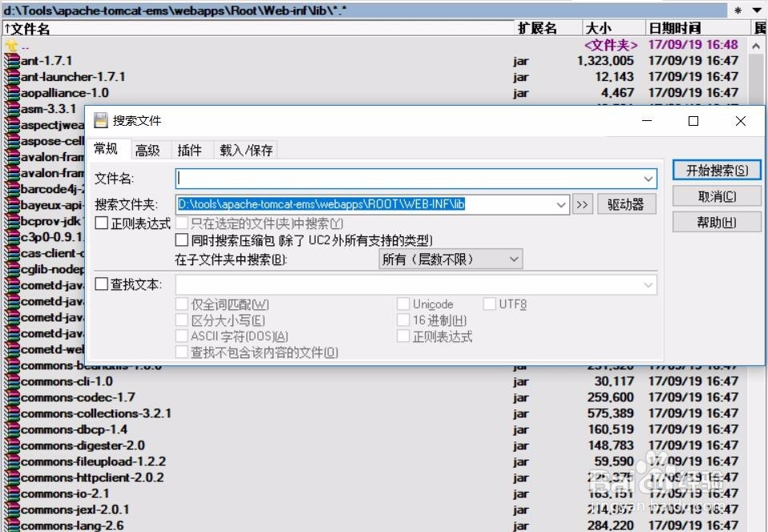The image size is (768, 532).
Task: Click the >> tree browse icon next to search folder
Action: (583, 204)
